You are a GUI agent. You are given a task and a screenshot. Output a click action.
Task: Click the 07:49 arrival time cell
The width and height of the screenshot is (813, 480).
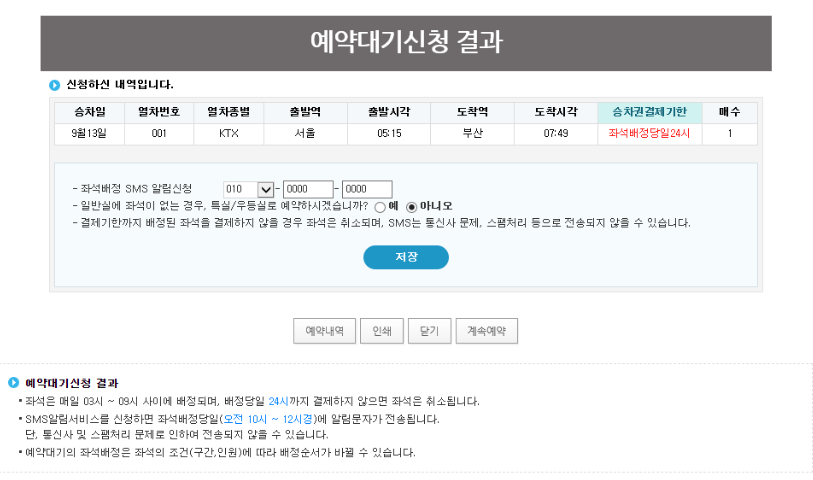(x=556, y=134)
